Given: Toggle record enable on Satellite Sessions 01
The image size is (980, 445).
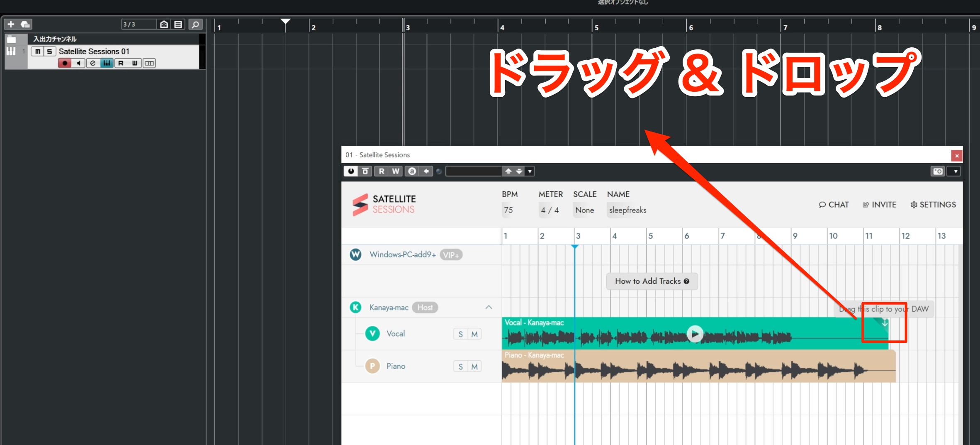Looking at the screenshot, I should click(x=65, y=63).
